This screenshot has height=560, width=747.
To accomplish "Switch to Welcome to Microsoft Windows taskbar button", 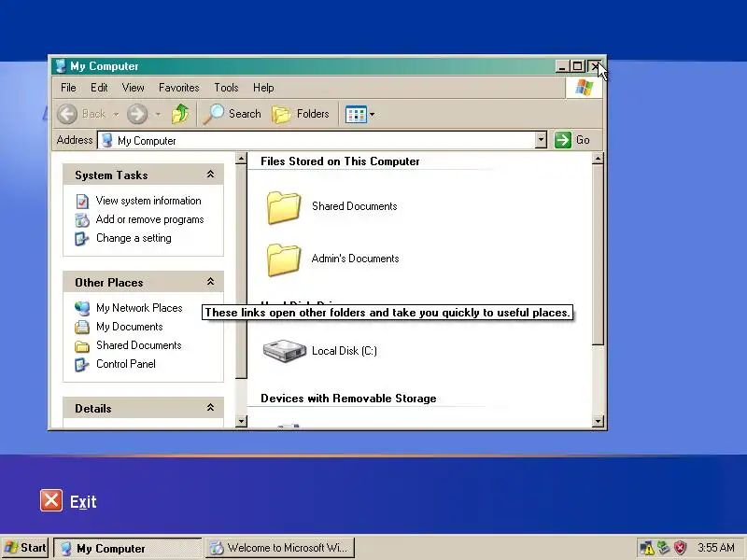I will pos(280,548).
